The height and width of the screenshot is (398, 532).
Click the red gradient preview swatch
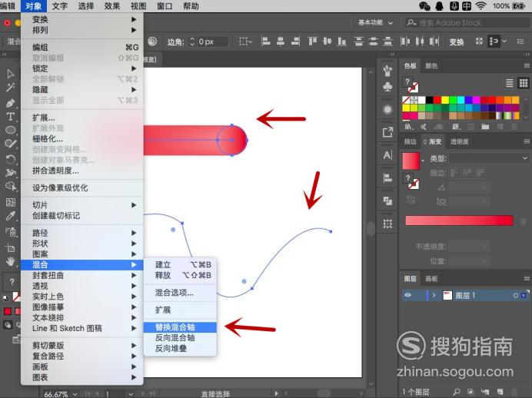411,161
